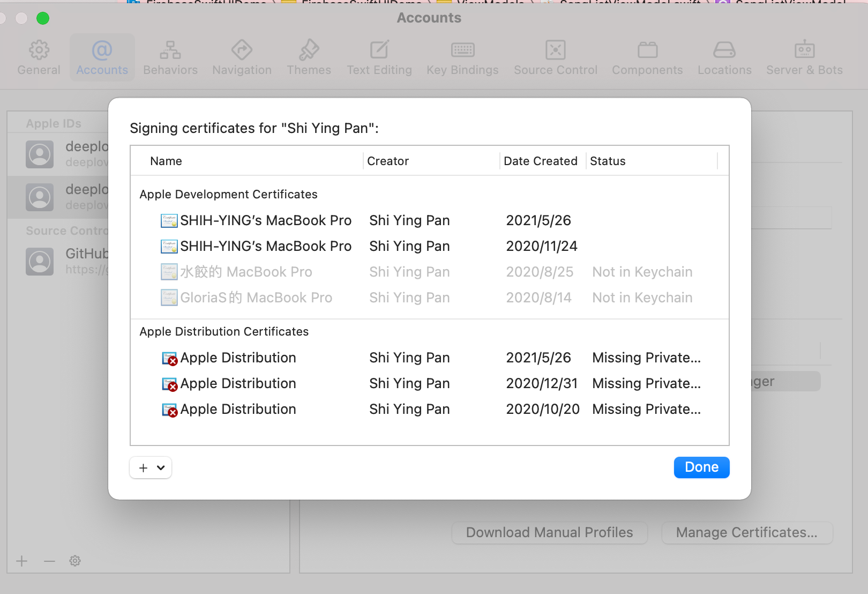The image size is (868, 594).
Task: Select the Accounts preferences tab
Action: coord(102,57)
